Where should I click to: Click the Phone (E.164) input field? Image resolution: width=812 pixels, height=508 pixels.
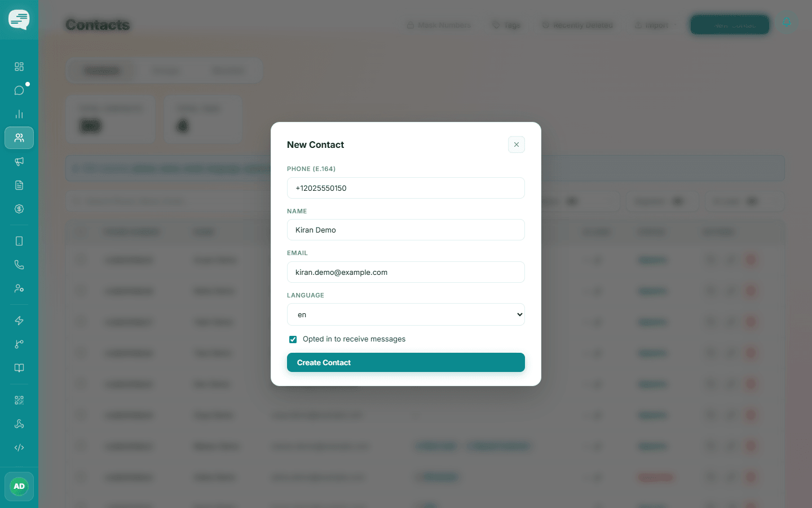(406, 188)
